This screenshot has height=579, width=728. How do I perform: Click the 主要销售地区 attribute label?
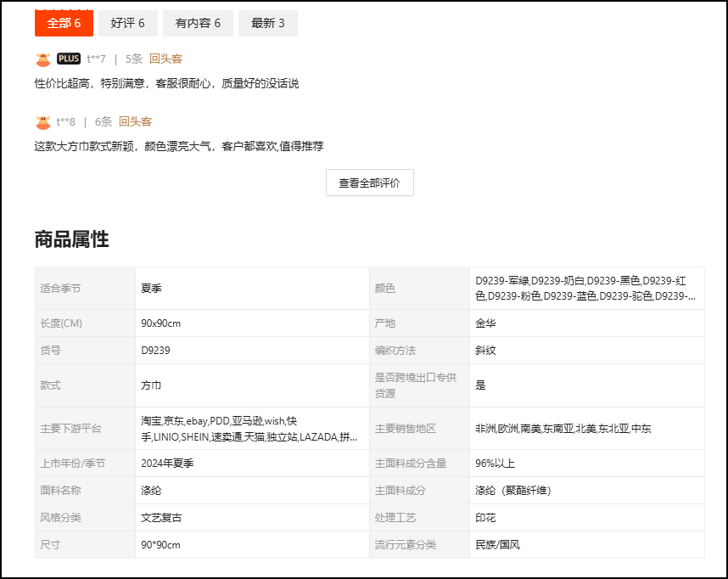tap(406, 429)
